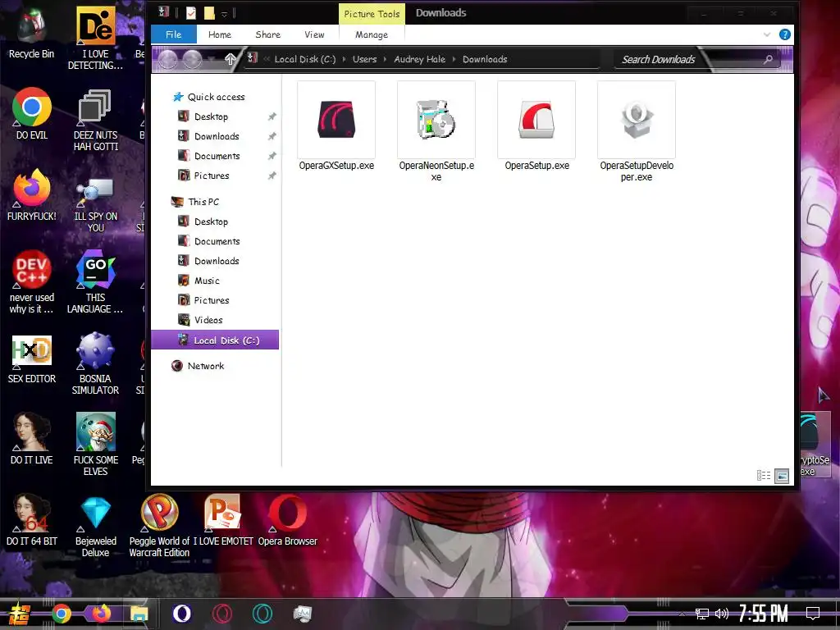Expand breadcrumb arrow after Audrey Hale

454,59
